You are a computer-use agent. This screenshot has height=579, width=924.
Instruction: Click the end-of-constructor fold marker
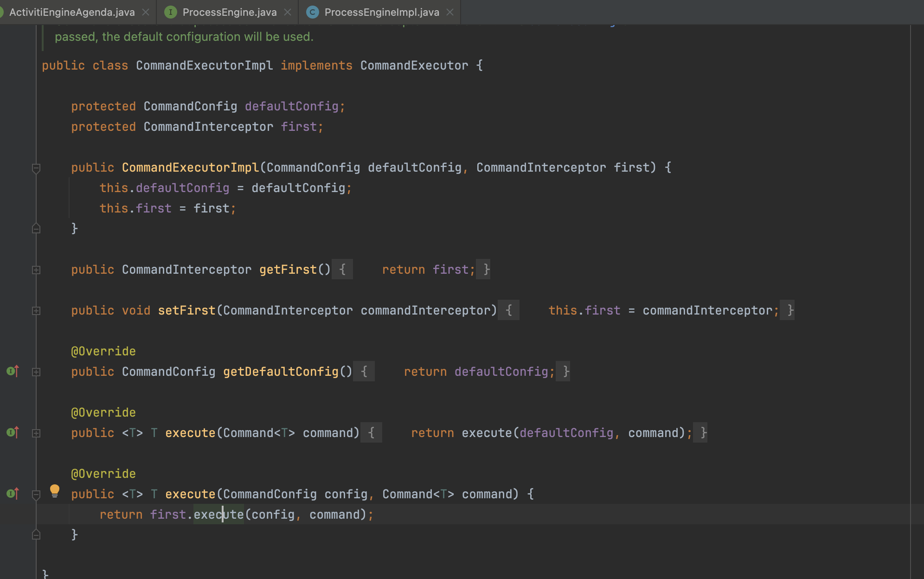[36, 229]
